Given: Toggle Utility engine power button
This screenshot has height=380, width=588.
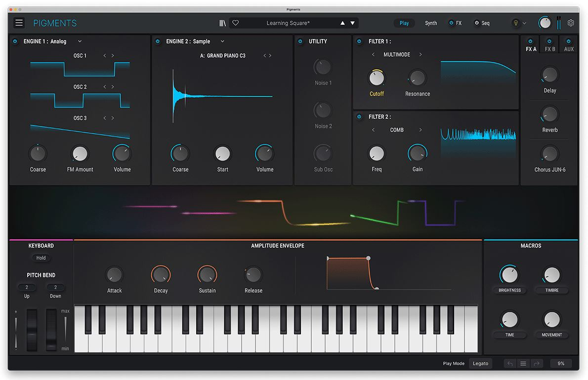Looking at the screenshot, I should coord(300,41).
